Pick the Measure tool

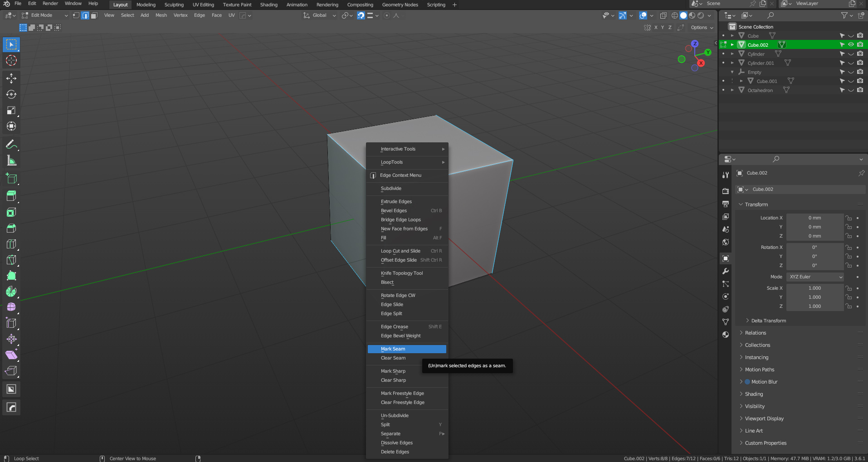click(11, 160)
